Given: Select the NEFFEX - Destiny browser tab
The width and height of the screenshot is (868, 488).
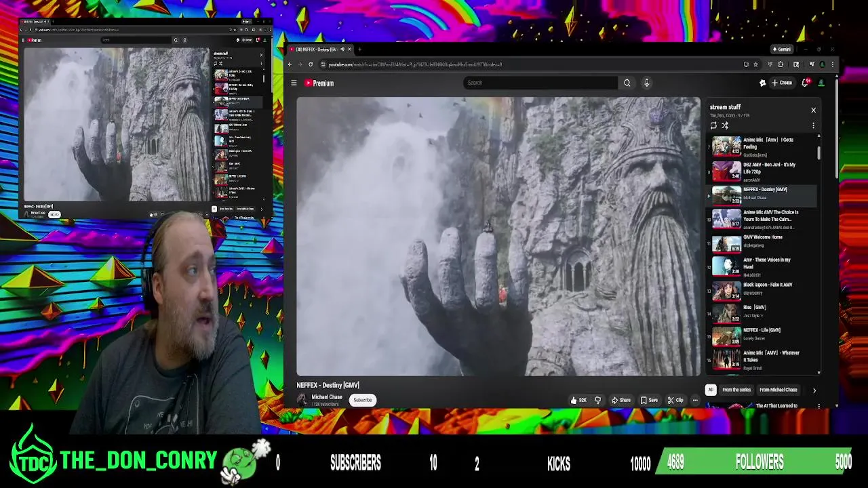Looking at the screenshot, I should [x=320, y=49].
